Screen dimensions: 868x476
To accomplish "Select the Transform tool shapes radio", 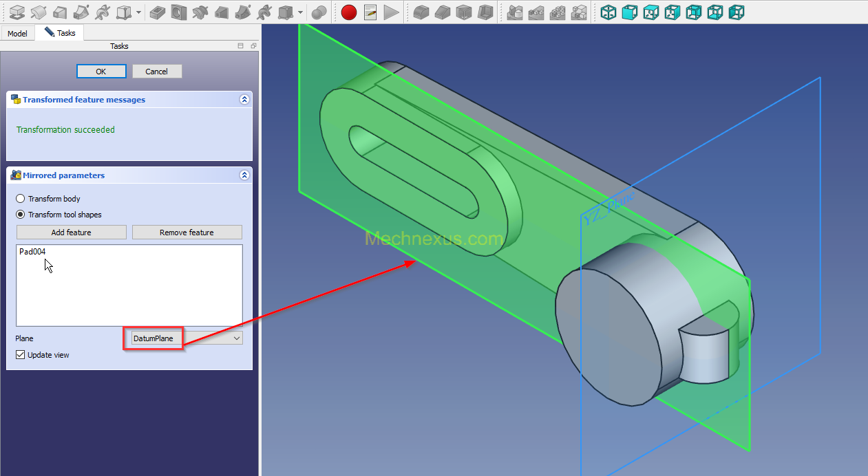I will tap(59, 215).
